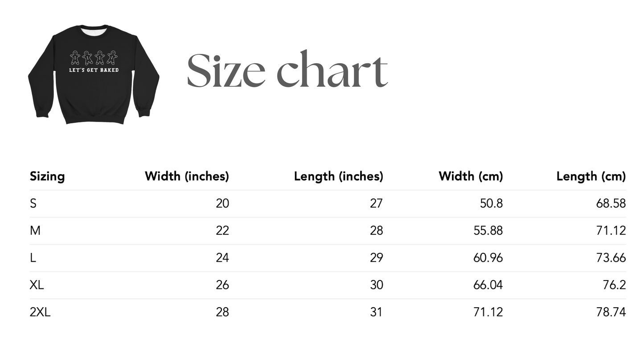Click the XL size row label
This screenshot has height=338, width=644.
pos(37,285)
